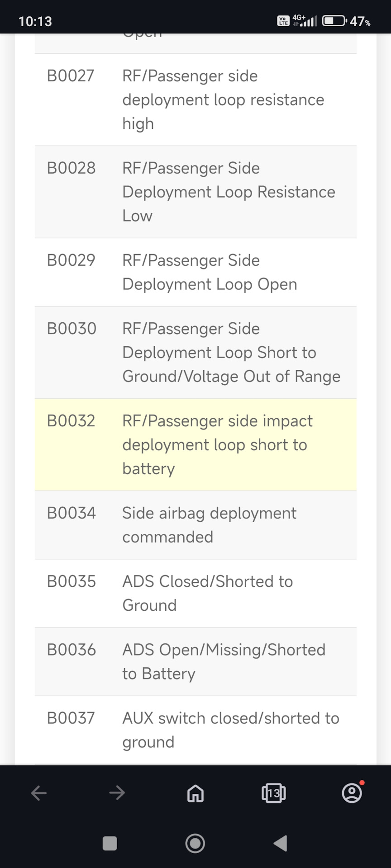
Task: Select B0029 Deployment Loop Open description
Action: (210, 272)
